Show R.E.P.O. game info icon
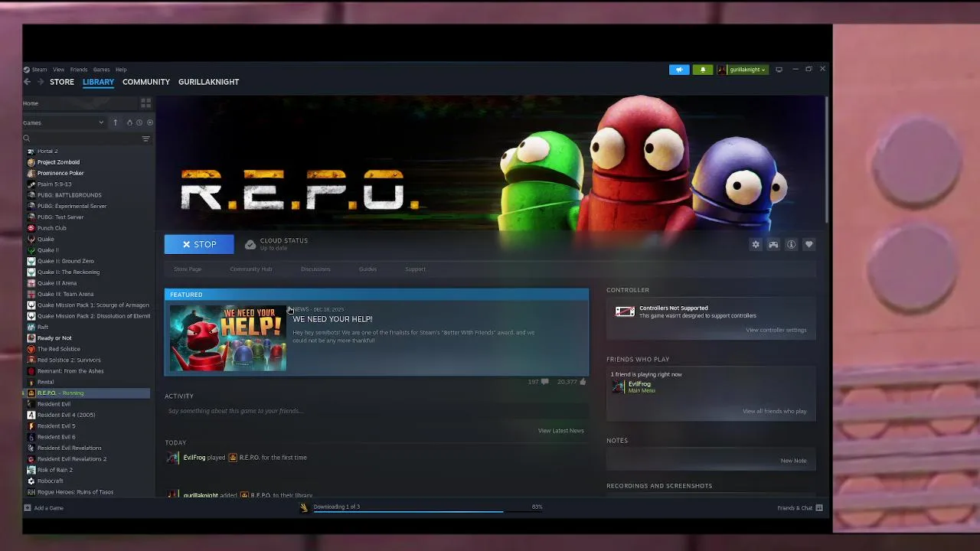The image size is (980, 551). point(791,244)
